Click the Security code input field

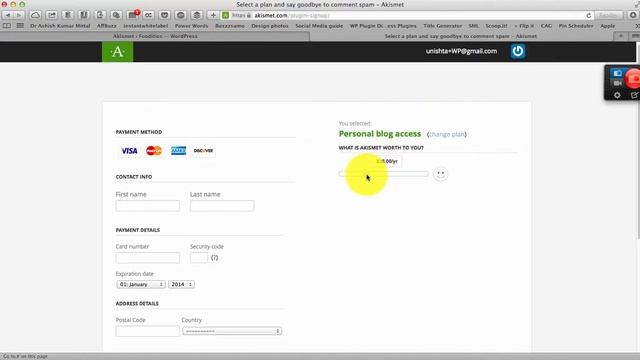pos(199,258)
